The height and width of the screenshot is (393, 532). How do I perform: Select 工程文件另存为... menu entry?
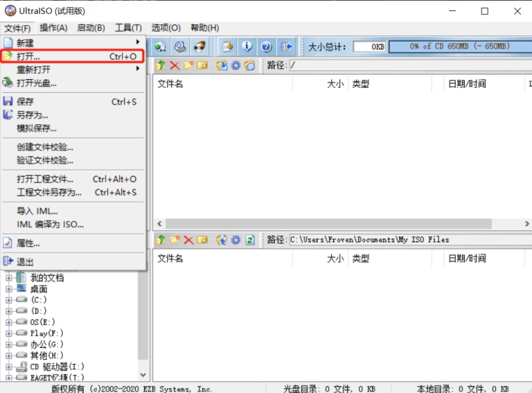coord(72,192)
